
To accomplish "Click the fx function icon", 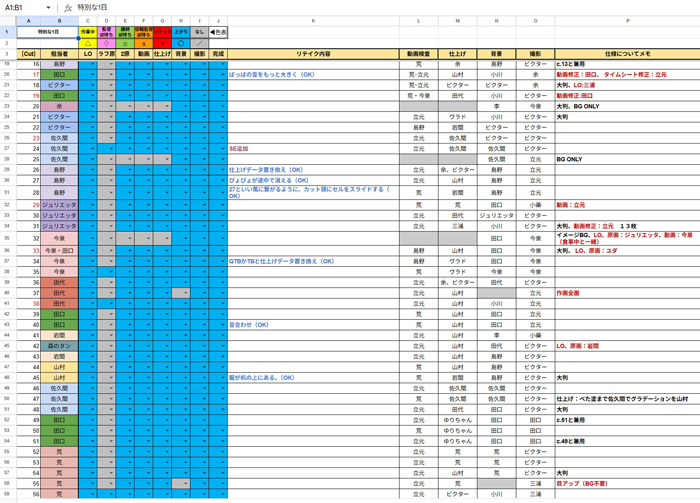I will pyautogui.click(x=68, y=8).
